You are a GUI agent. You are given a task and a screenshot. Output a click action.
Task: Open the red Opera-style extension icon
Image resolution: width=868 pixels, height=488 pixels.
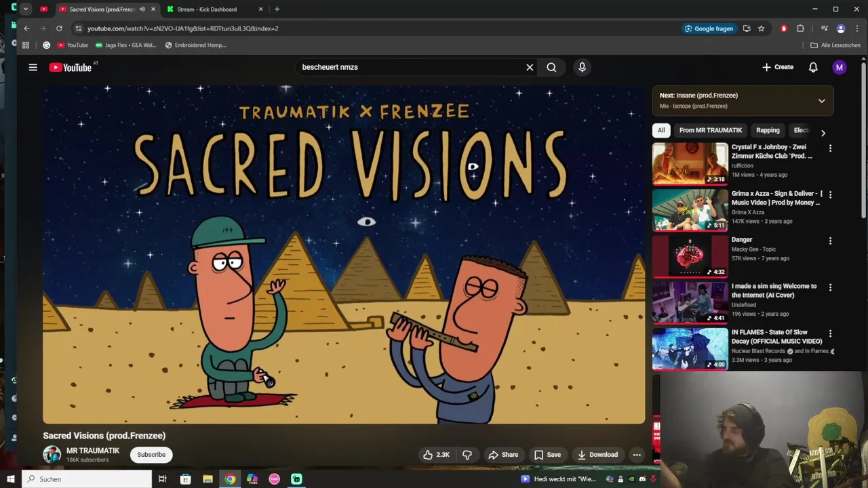pyautogui.click(x=784, y=28)
